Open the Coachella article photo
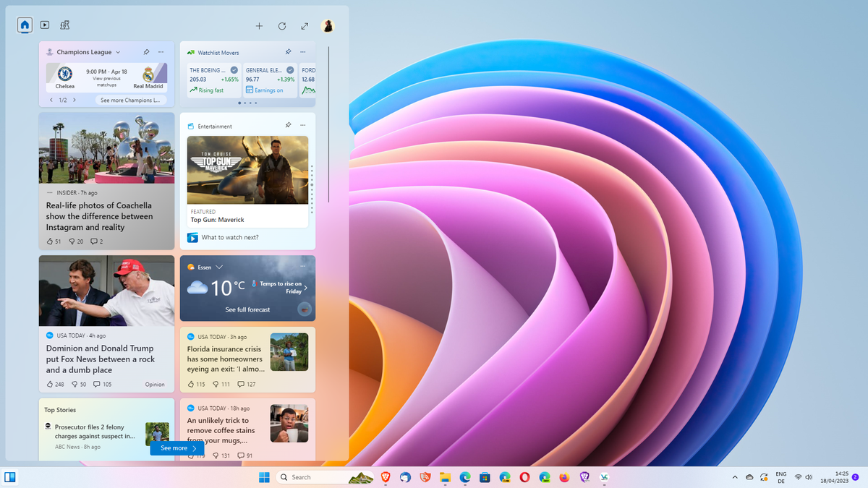 tap(107, 147)
